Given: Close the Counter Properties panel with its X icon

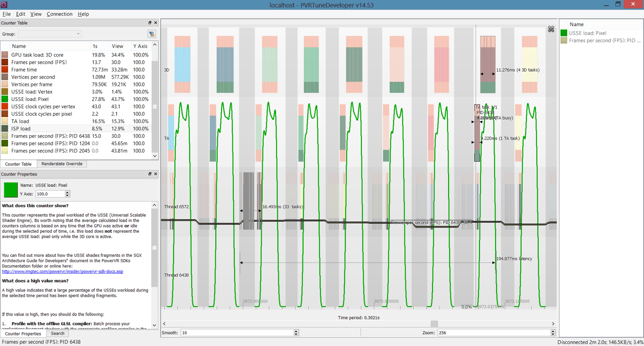Looking at the screenshot, I should 155,174.
